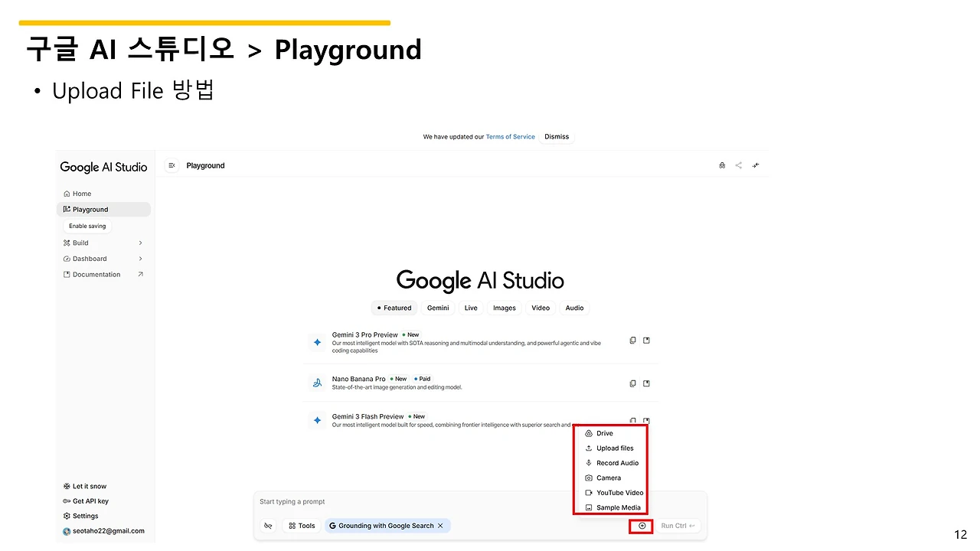Image resolution: width=980 pixels, height=551 pixels.
Task: Switch to the Video tab
Action: [541, 308]
